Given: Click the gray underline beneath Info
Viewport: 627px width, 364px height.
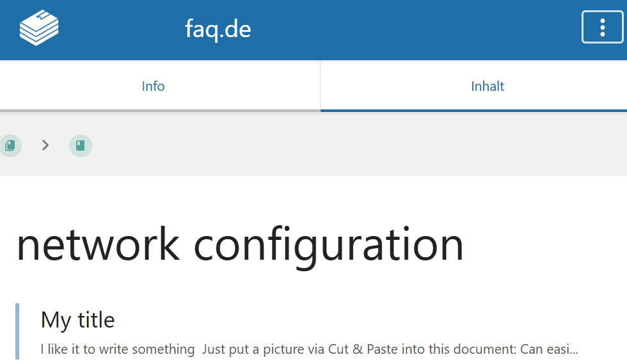Looking at the screenshot, I should click(160, 111).
